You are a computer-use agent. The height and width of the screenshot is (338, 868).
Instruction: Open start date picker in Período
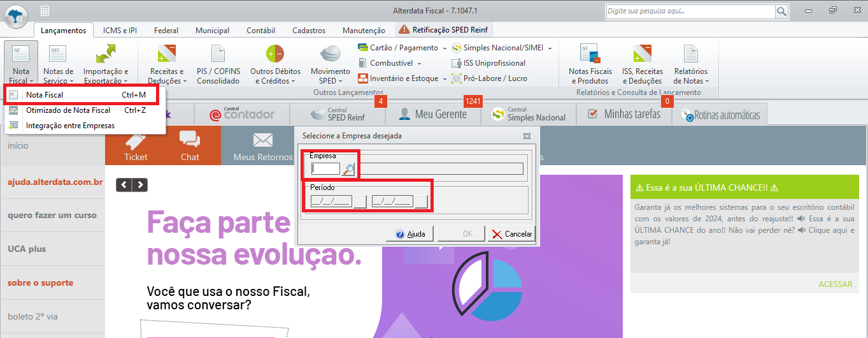(x=360, y=202)
